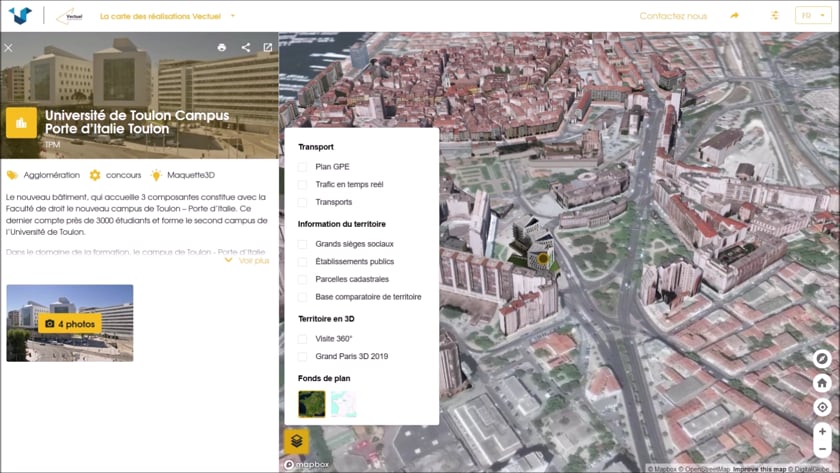
Task: Open project in a new window
Action: (267, 48)
